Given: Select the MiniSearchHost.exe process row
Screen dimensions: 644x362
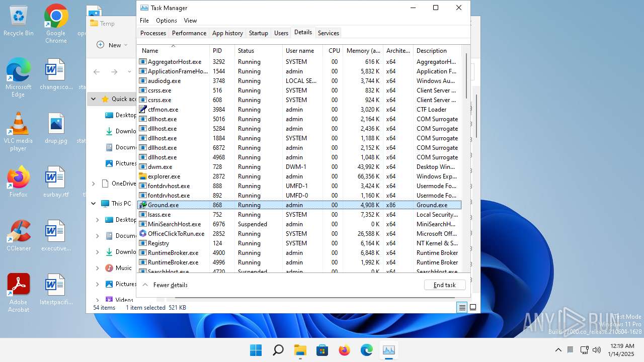Looking at the screenshot, I should 299,224.
